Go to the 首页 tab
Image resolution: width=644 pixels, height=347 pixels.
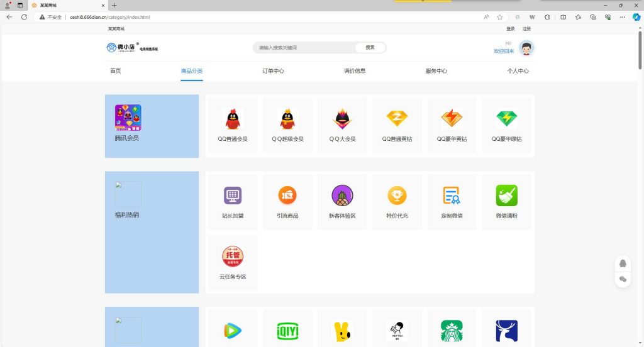116,70
